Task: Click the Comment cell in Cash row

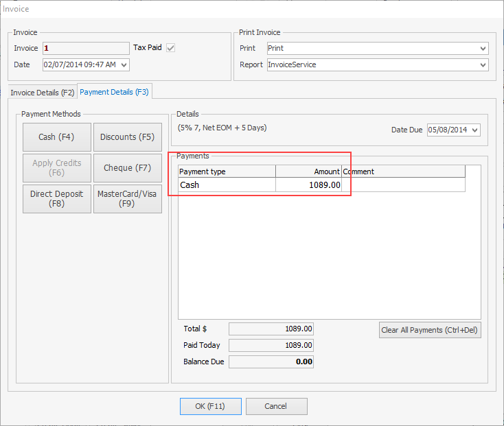Action: point(403,185)
